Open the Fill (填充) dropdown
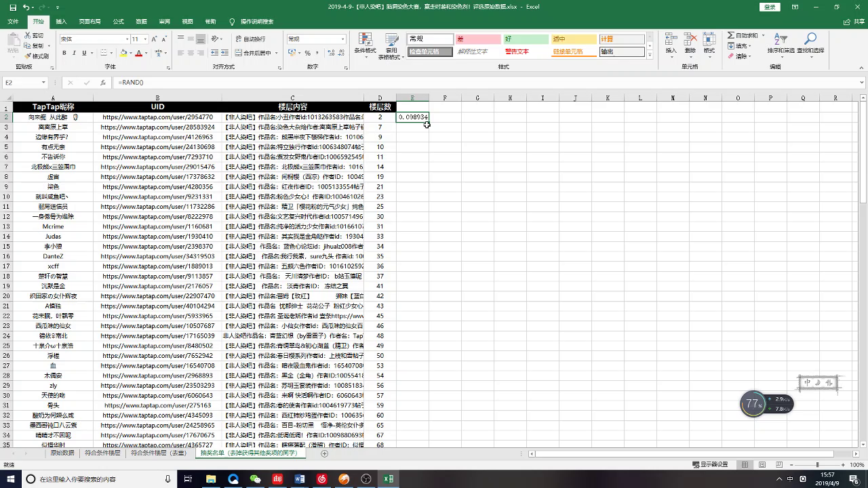 click(x=739, y=46)
